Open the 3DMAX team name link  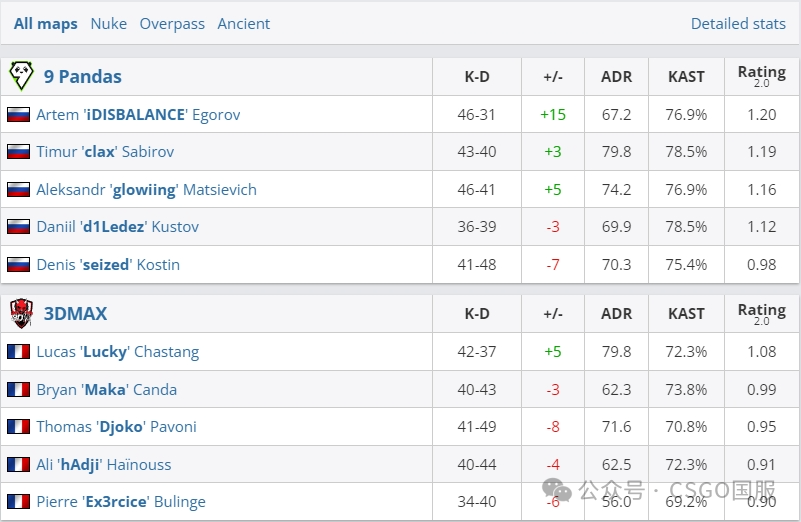tap(75, 313)
